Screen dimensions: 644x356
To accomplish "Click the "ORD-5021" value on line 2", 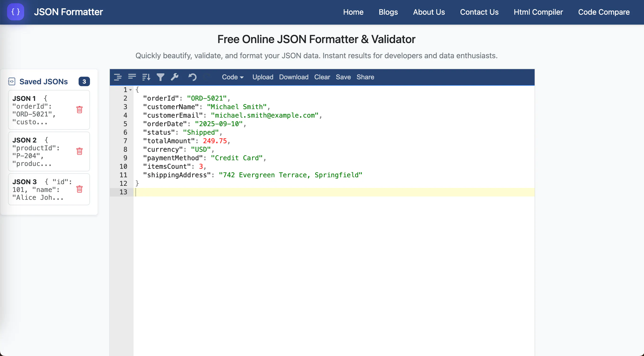I will click(x=206, y=98).
